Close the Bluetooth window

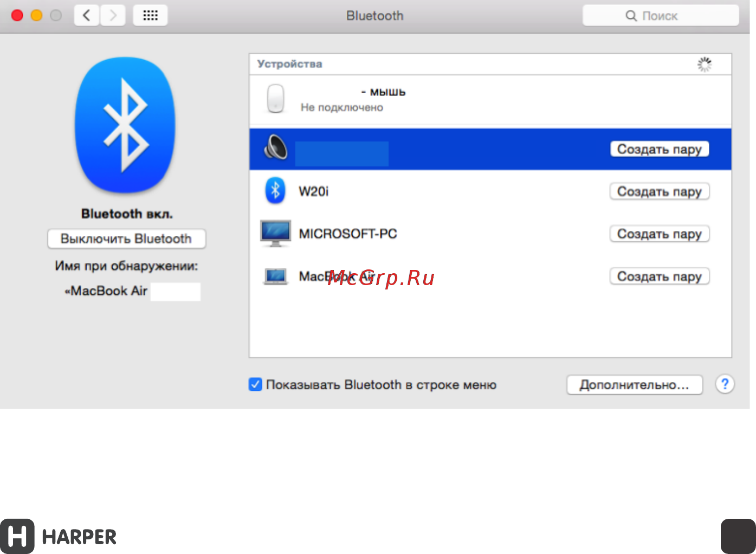point(17,16)
